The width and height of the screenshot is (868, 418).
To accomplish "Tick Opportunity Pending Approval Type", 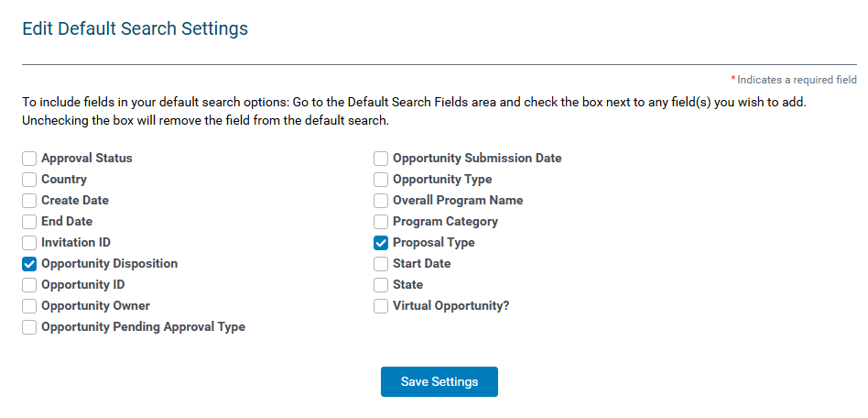I will (x=29, y=327).
